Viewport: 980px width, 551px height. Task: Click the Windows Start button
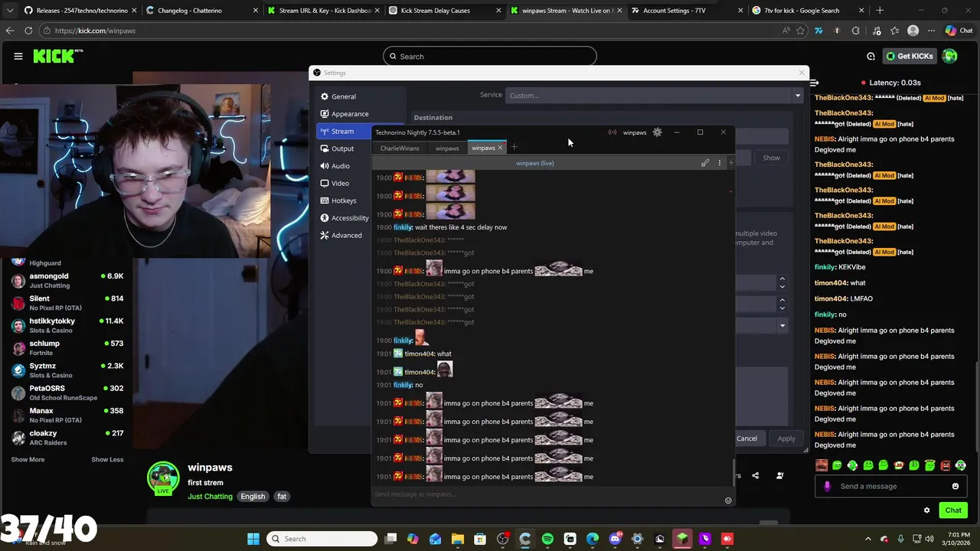[253, 539]
